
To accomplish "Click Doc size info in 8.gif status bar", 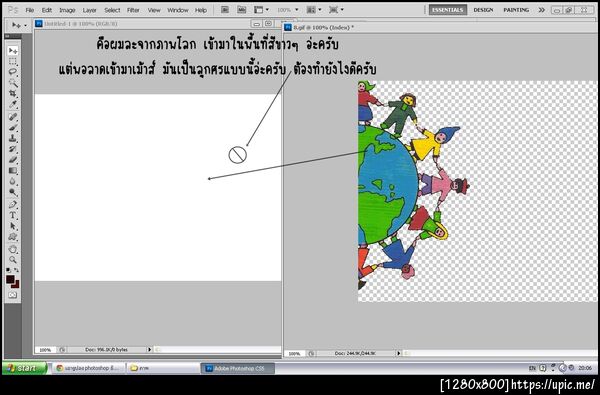I will (x=355, y=354).
